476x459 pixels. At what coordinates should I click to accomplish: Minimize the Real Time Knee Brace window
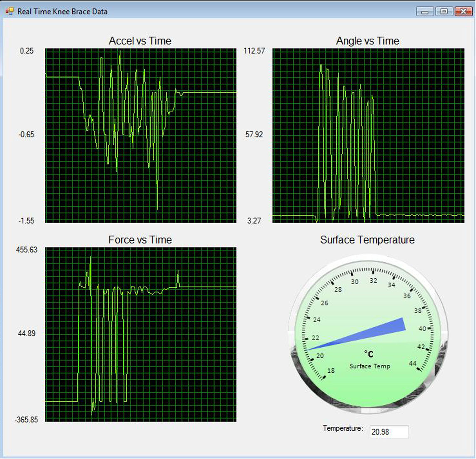tap(425, 12)
